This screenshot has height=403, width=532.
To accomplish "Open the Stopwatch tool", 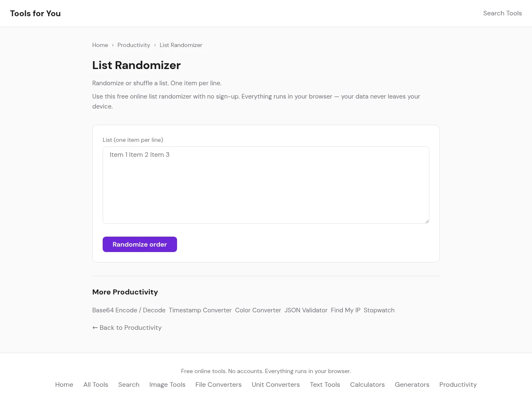I will pyautogui.click(x=379, y=310).
